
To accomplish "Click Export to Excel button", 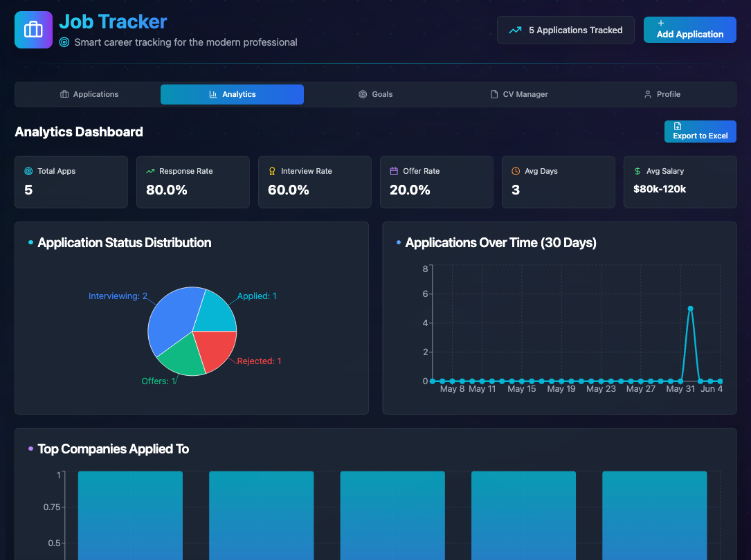I will tap(700, 132).
